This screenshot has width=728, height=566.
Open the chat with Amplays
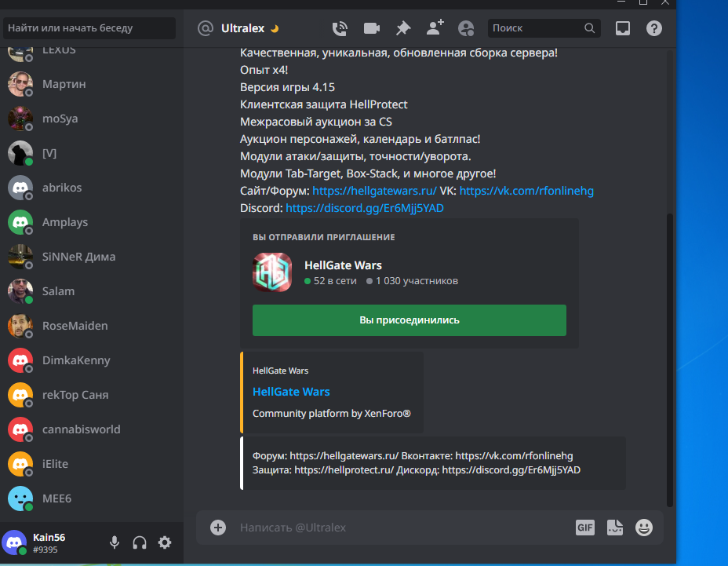91,222
